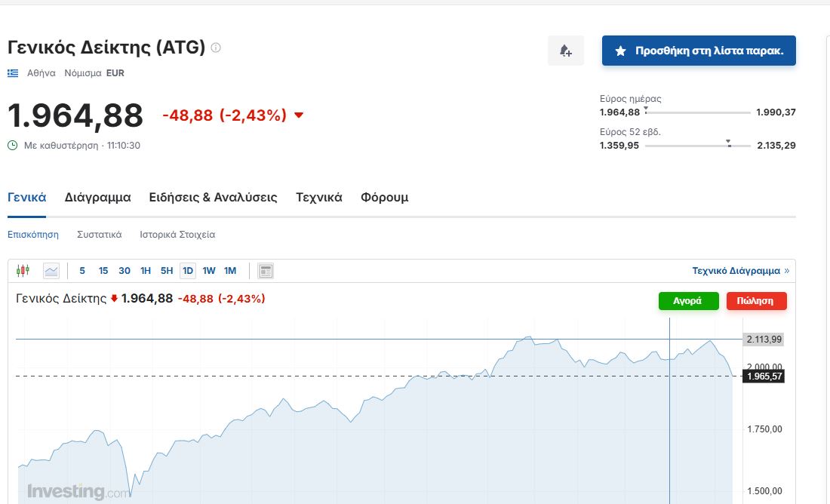Switch to the Τεχνικά tab
This screenshot has width=830, height=504.
click(319, 198)
